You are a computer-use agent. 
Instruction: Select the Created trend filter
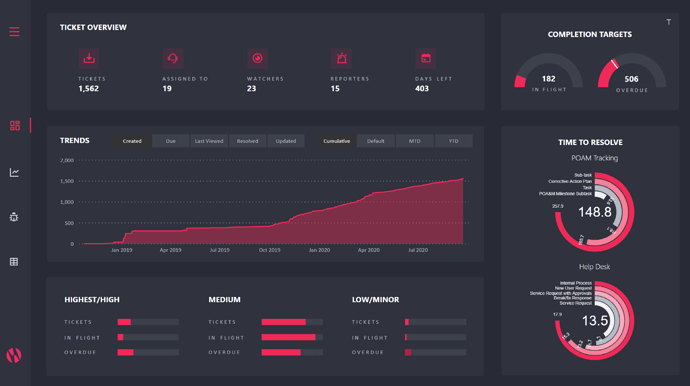pos(132,141)
